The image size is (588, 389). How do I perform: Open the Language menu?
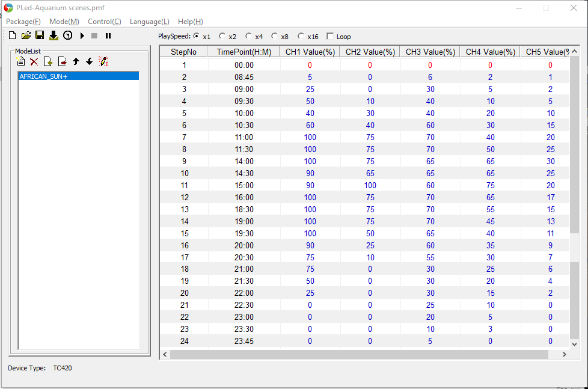tap(149, 22)
